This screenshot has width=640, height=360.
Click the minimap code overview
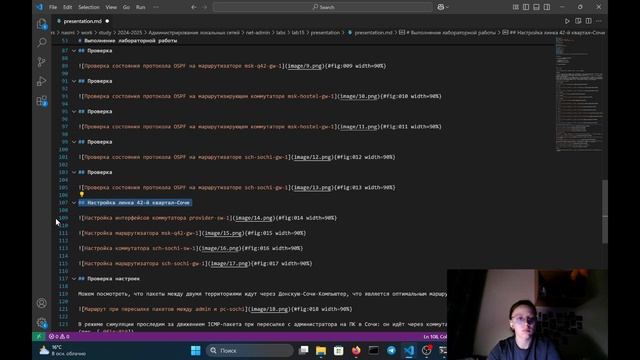click(x=579, y=94)
